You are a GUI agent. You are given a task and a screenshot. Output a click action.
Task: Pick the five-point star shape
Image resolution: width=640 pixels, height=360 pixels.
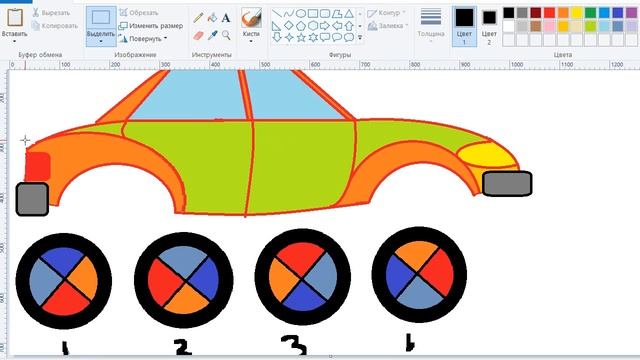tap(301, 38)
